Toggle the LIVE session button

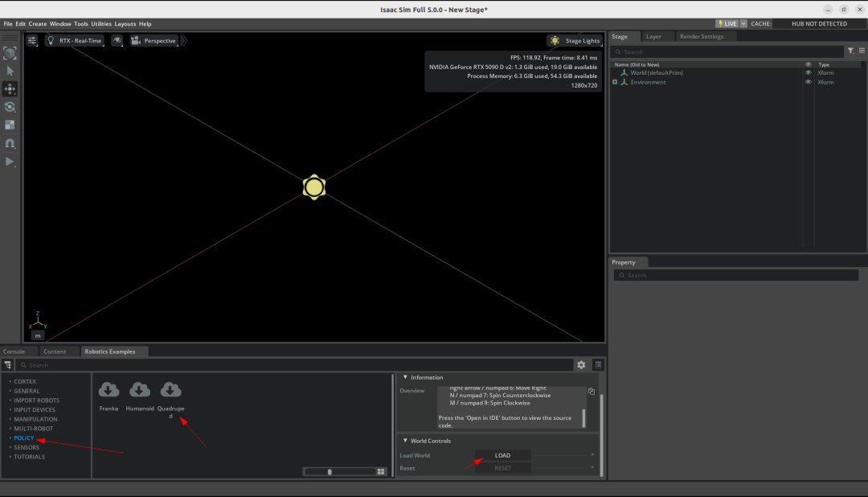click(727, 24)
